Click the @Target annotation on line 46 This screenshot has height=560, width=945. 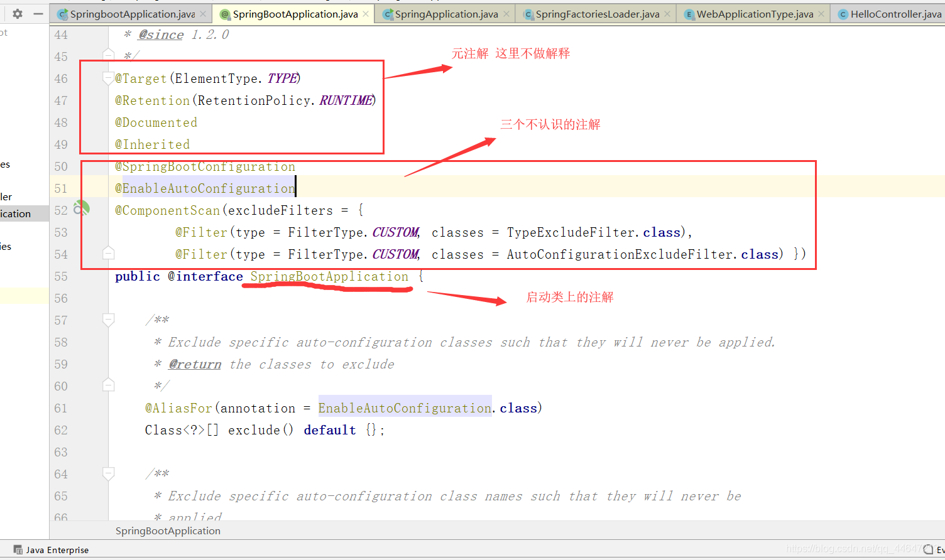[x=141, y=78]
